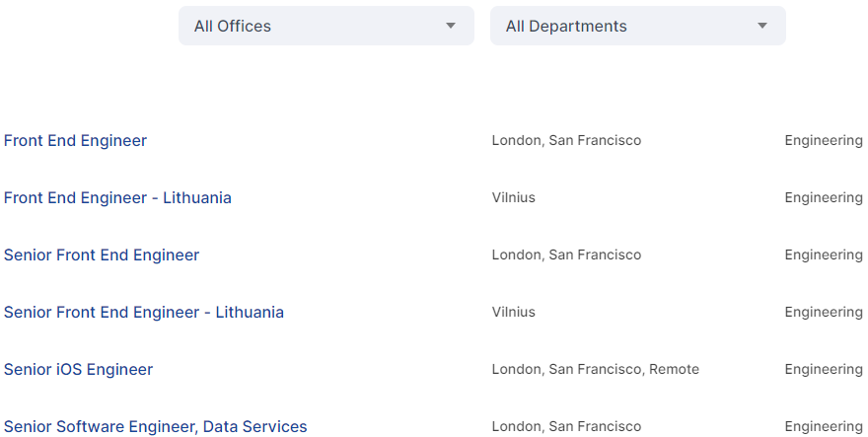Open the All Offices dropdown
The height and width of the screenshot is (437, 868).
(x=326, y=26)
